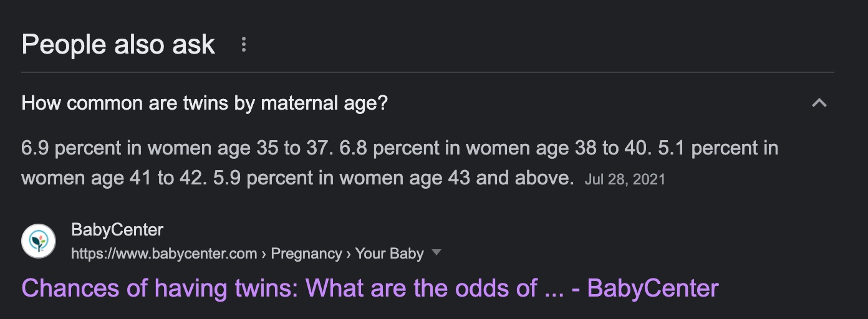This screenshot has width=868, height=319.
Task: Click the BabyCenter site name
Action: pos(117,230)
